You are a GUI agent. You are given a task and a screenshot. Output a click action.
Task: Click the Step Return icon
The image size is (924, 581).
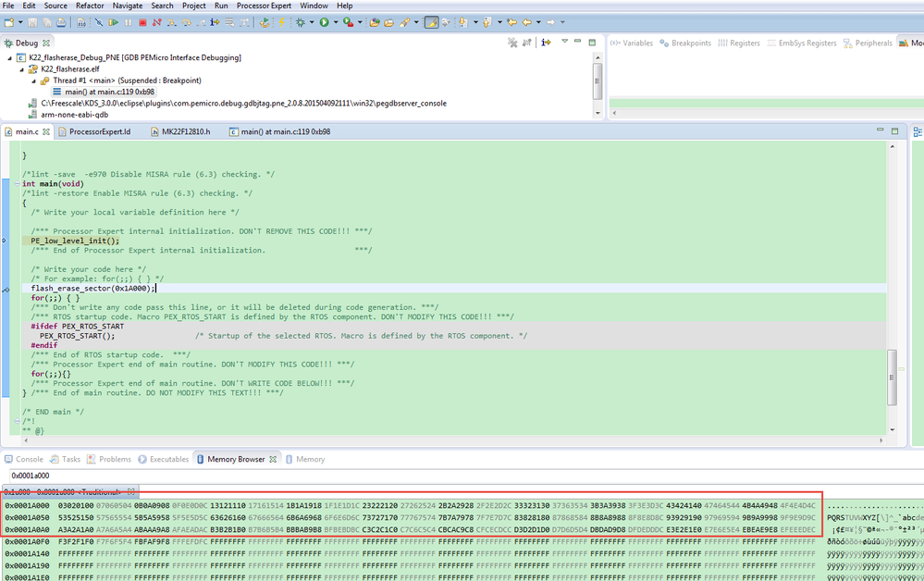[x=201, y=22]
